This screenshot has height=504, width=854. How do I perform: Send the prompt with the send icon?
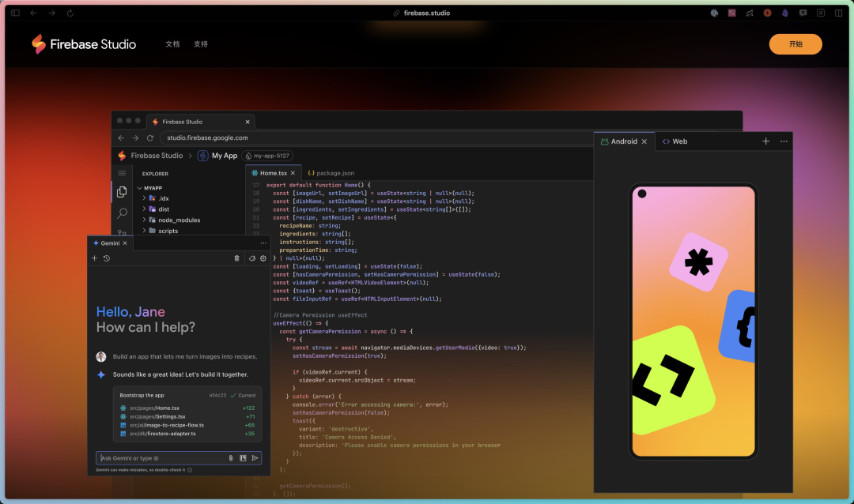click(255, 457)
